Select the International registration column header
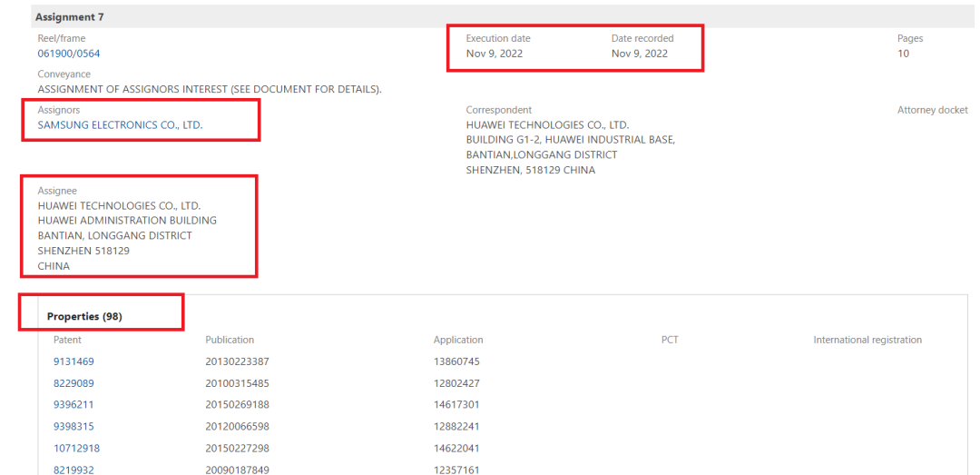Screen dimensions: 980x475 click(x=867, y=340)
